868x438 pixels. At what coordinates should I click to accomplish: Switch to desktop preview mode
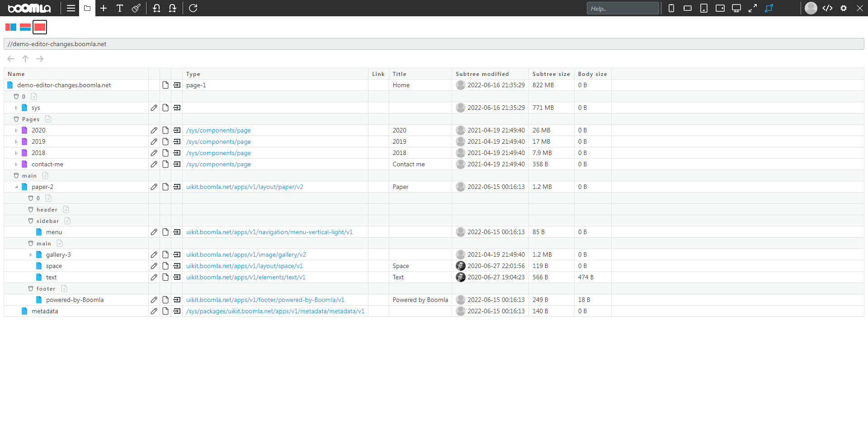pos(736,8)
